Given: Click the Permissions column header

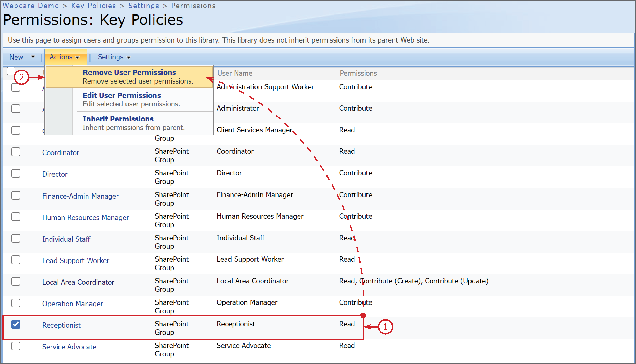Looking at the screenshot, I should (x=358, y=73).
